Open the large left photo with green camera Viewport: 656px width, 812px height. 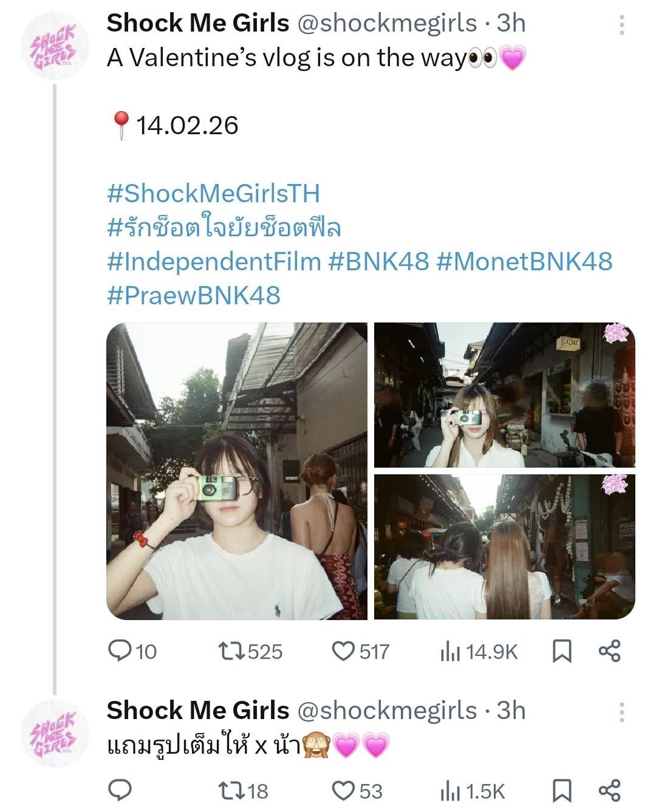click(237, 471)
